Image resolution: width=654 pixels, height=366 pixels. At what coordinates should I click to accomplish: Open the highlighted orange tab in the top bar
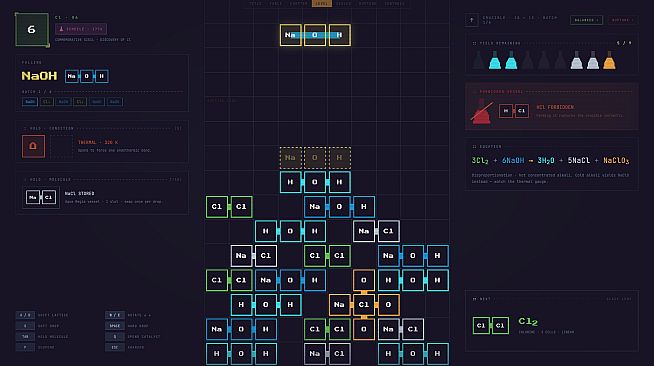[x=322, y=3]
